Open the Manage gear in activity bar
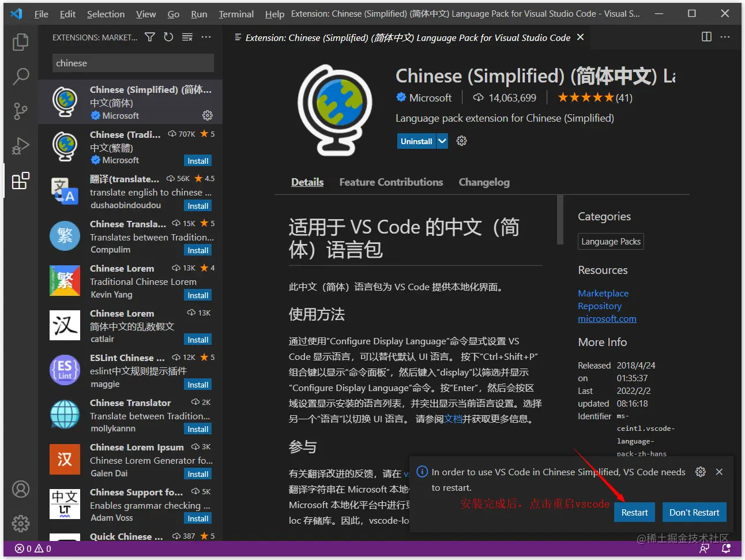Screen dimensions: 745x560 pos(21,524)
